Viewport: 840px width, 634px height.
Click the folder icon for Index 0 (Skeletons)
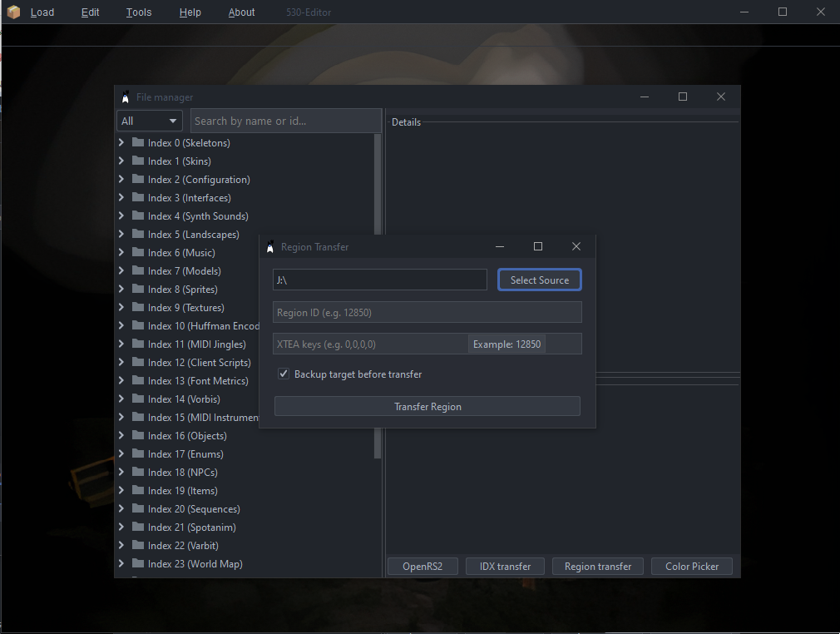point(138,142)
